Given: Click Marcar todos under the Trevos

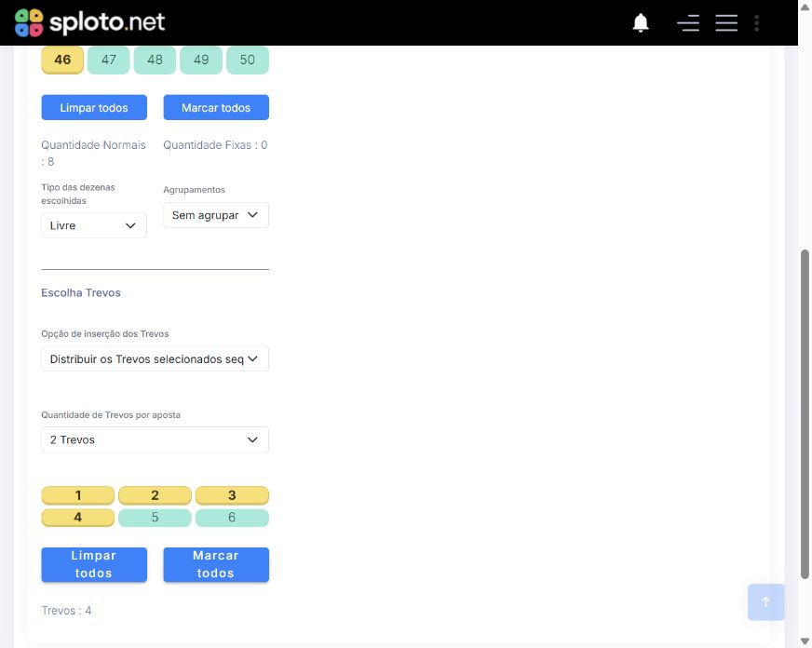Looking at the screenshot, I should pos(216,564).
